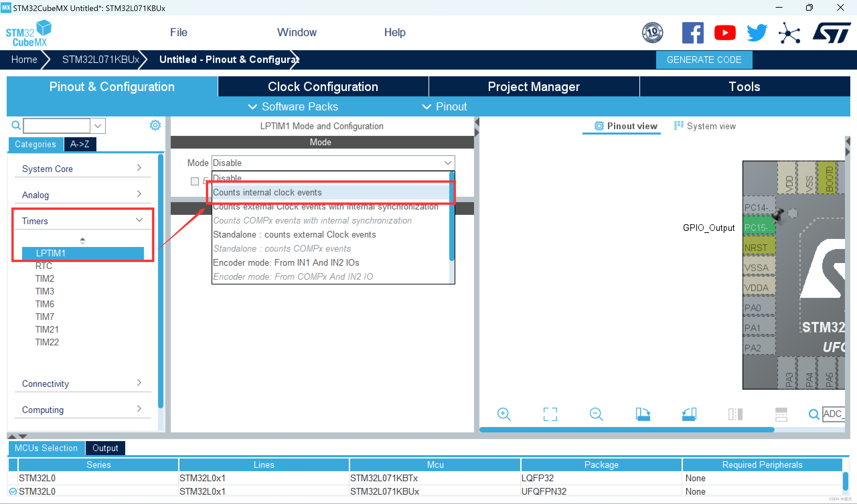Click the peripheral search magnifier icon
The width and height of the screenshot is (857, 504).
coord(16,125)
